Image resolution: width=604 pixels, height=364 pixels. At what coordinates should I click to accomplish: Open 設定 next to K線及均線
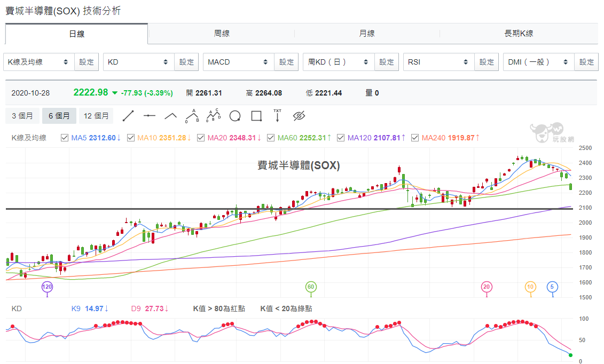pos(87,62)
